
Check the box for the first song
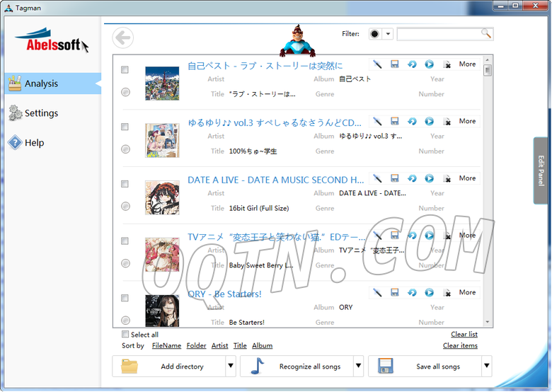(125, 70)
